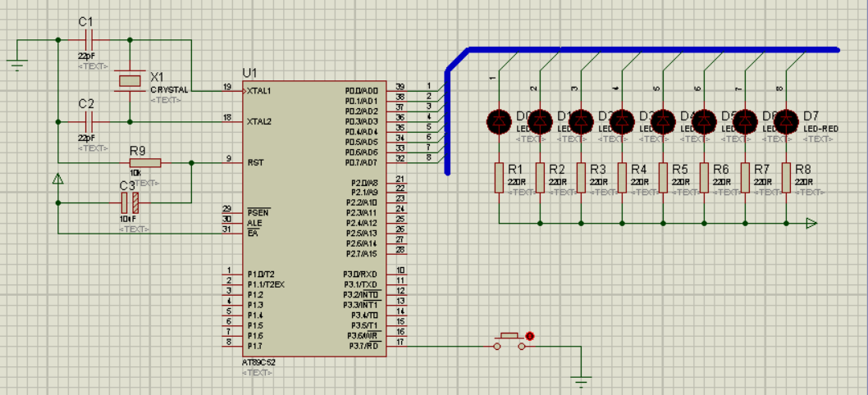Click the P3.1/TXD pin label
Screen dimensions: 868x395
click(360, 284)
